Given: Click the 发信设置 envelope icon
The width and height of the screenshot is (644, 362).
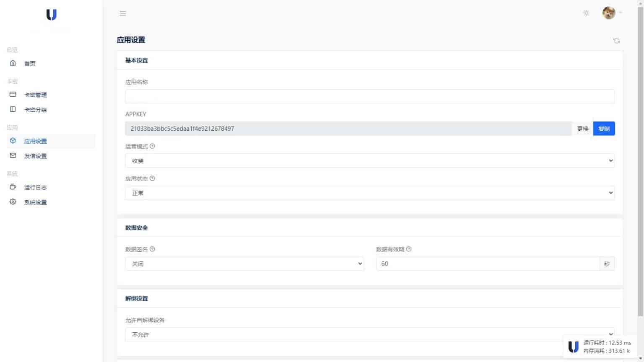Looking at the screenshot, I should click(x=13, y=155).
